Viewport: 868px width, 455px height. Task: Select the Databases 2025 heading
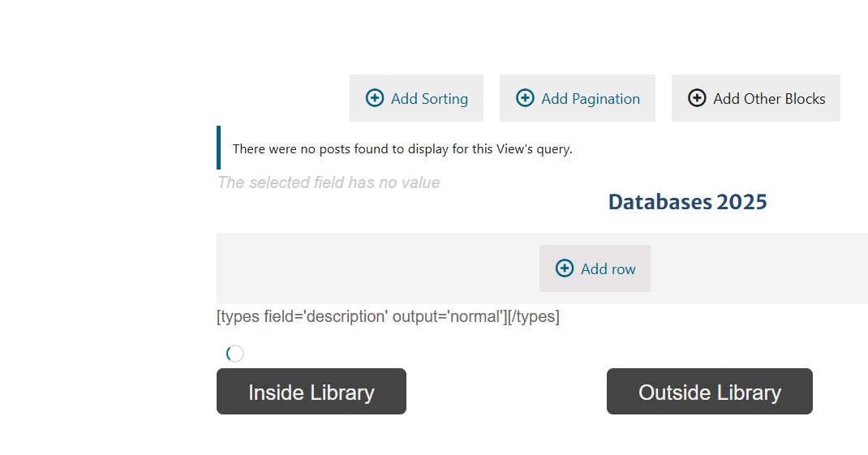[688, 202]
